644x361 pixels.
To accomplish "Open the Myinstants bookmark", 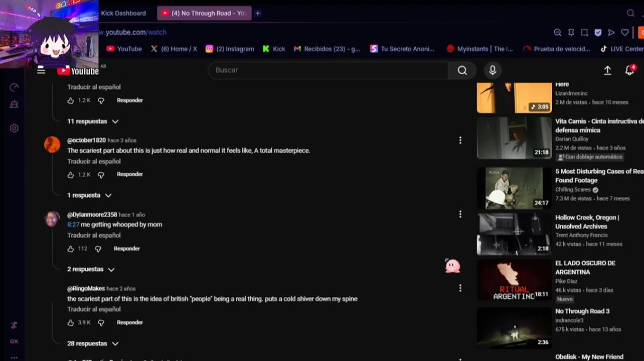I will click(x=479, y=49).
